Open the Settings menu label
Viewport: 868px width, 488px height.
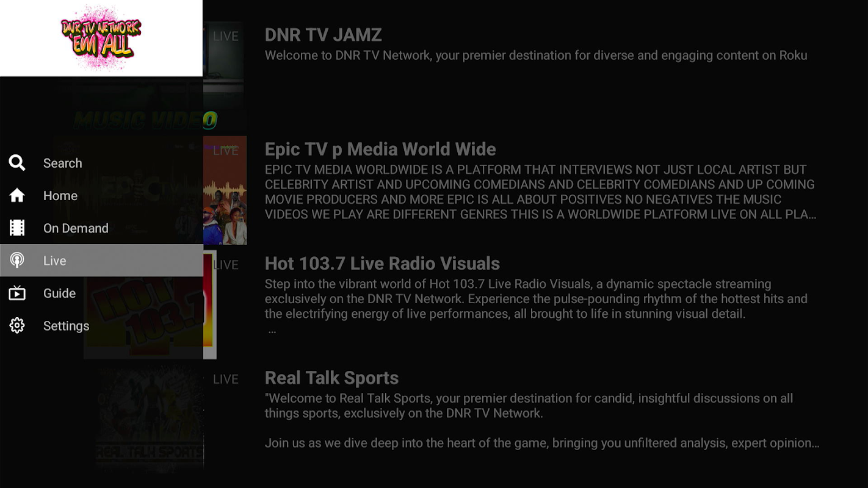(x=66, y=326)
